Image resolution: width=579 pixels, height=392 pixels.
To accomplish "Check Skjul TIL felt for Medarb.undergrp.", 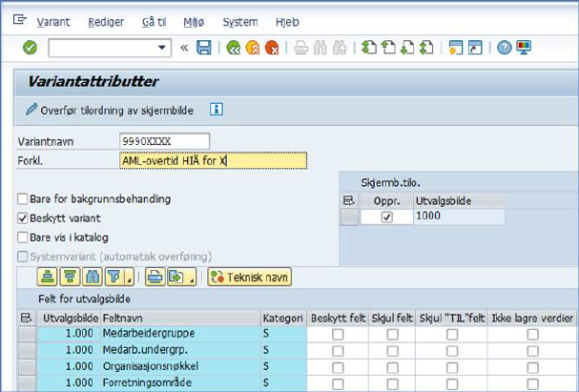I will tap(452, 351).
